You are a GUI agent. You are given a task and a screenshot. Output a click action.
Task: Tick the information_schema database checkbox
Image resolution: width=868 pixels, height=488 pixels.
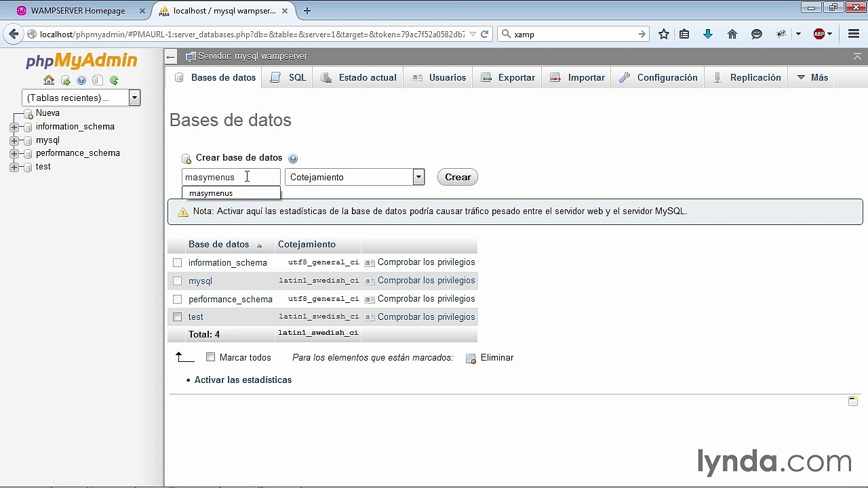tap(177, 262)
